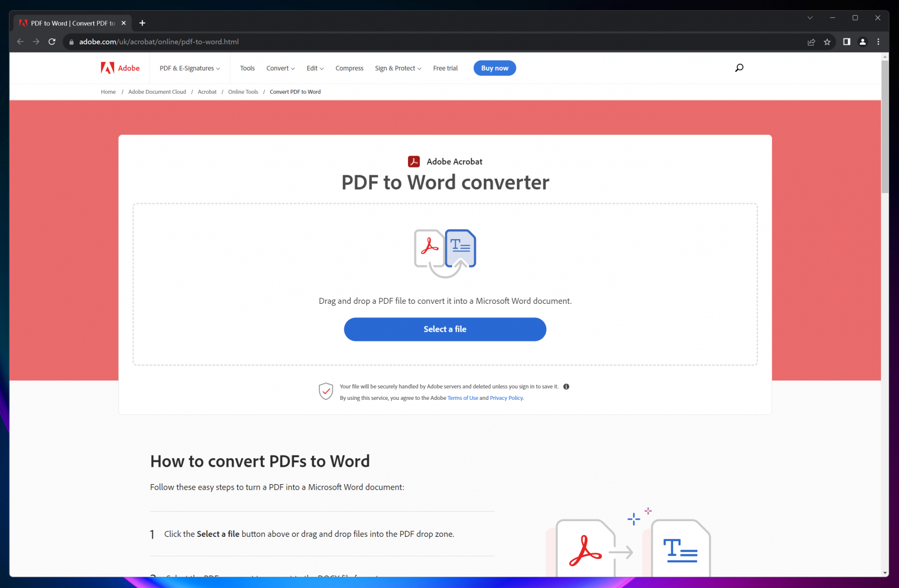The image size is (899, 588).
Task: Open the Compress menu item
Action: click(x=349, y=69)
